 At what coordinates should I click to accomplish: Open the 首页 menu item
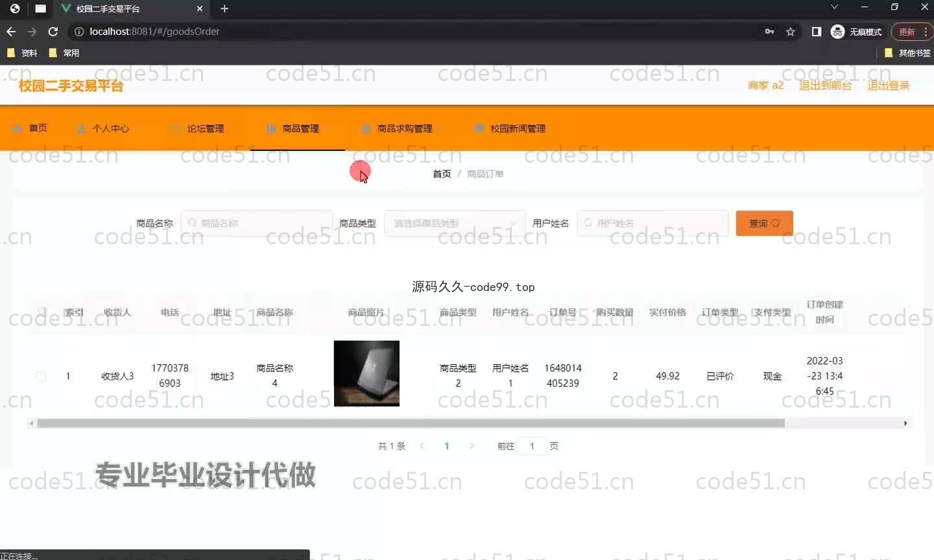(x=30, y=128)
